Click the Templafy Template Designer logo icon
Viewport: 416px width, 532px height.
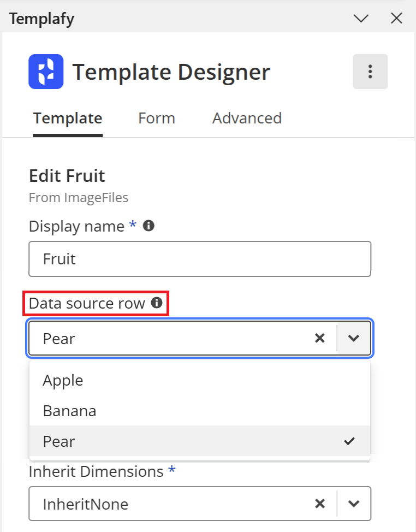pos(46,71)
